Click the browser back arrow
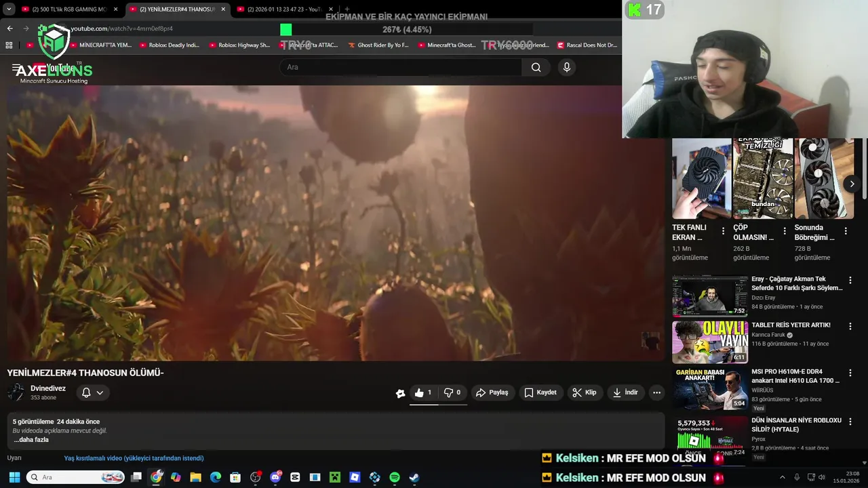The height and width of the screenshot is (488, 868). [9, 28]
